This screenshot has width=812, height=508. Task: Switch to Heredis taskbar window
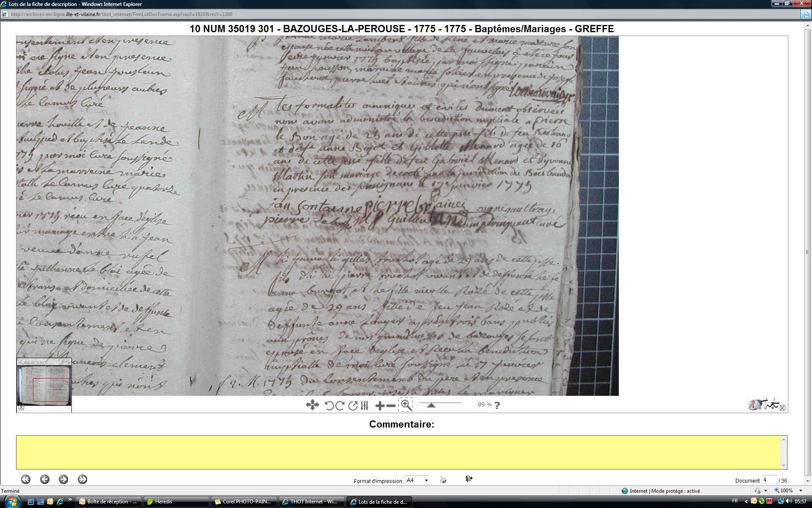(176, 502)
